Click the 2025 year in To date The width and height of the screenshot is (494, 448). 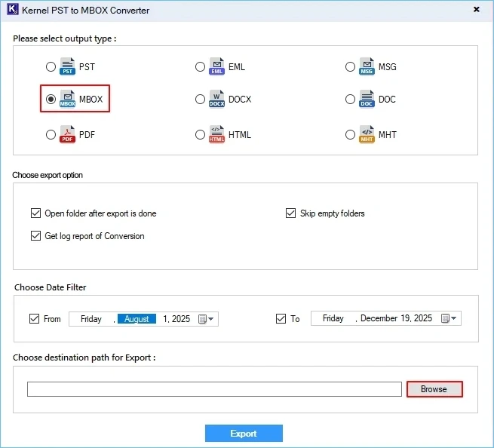point(423,318)
